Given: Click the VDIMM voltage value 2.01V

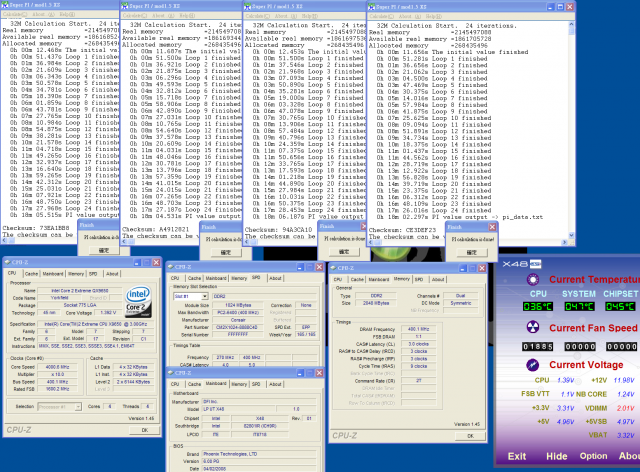Looking at the screenshot, I should tap(625, 408).
